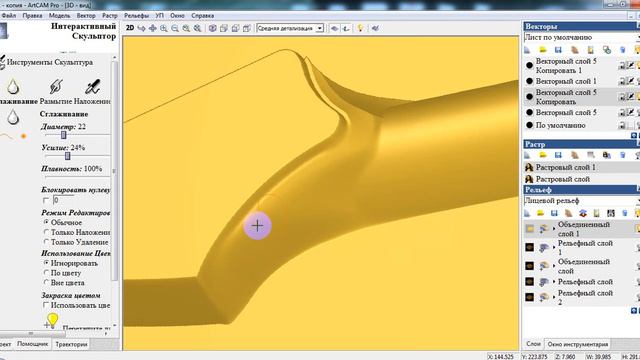The height and width of the screenshot is (360, 640).
Task: Expand Объединенный слой 1 arrow
Action: coord(554,229)
